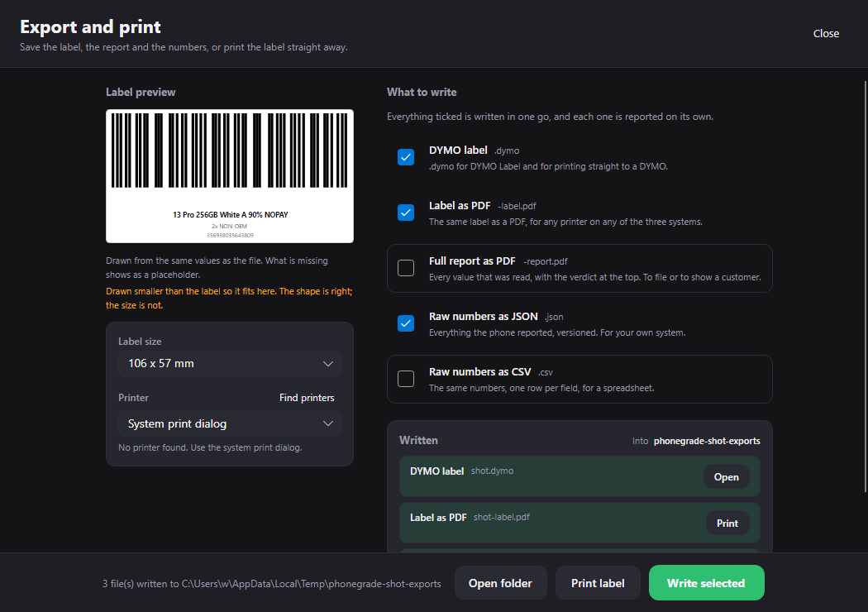868x612 pixels.
Task: Click the "Export and print" title
Action: [90, 26]
